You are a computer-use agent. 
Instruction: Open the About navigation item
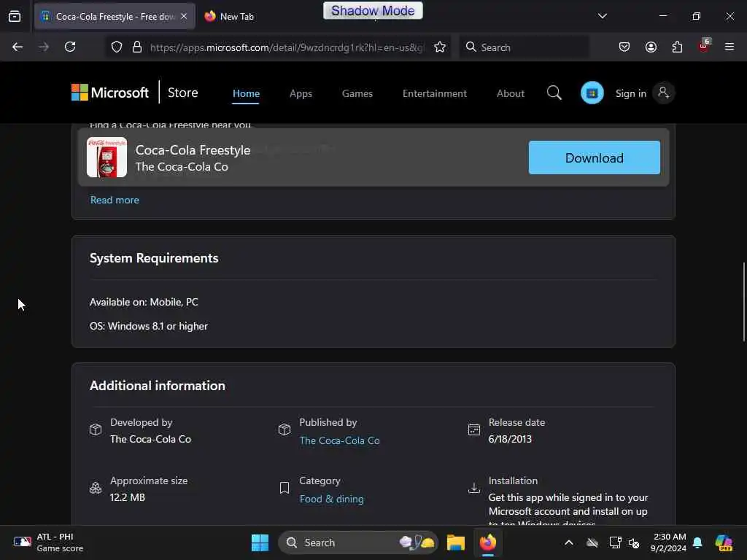coord(510,93)
